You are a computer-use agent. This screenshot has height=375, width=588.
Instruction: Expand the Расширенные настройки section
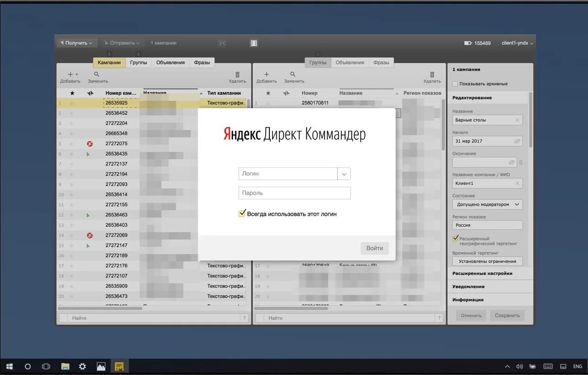coord(490,273)
